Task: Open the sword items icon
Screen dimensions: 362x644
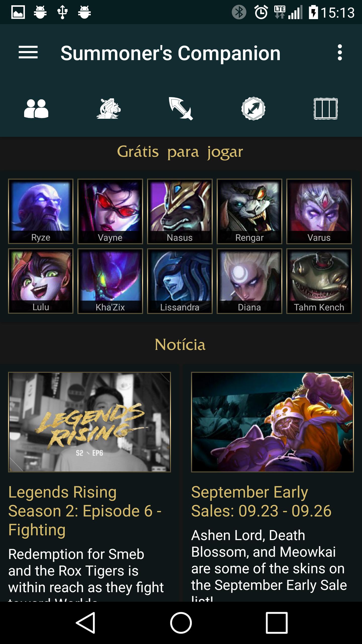Action: [x=181, y=109]
